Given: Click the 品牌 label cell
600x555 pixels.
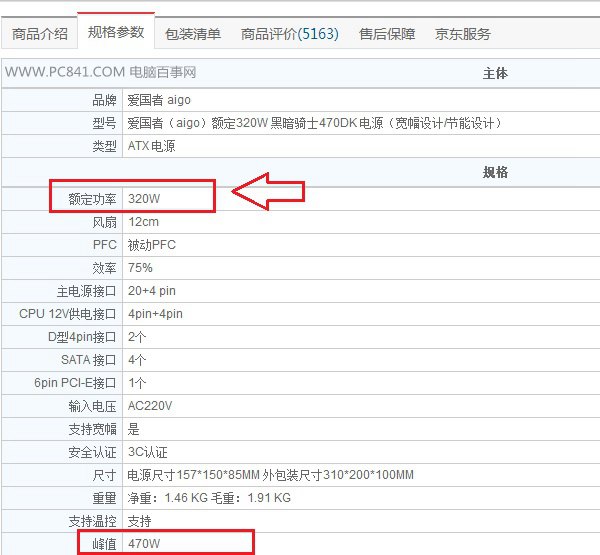Looking at the screenshot, I should coord(62,100).
